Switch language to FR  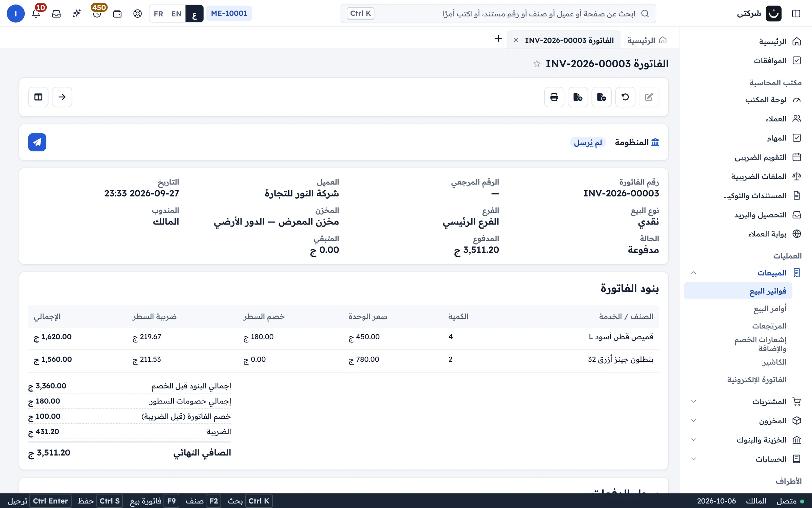click(158, 14)
